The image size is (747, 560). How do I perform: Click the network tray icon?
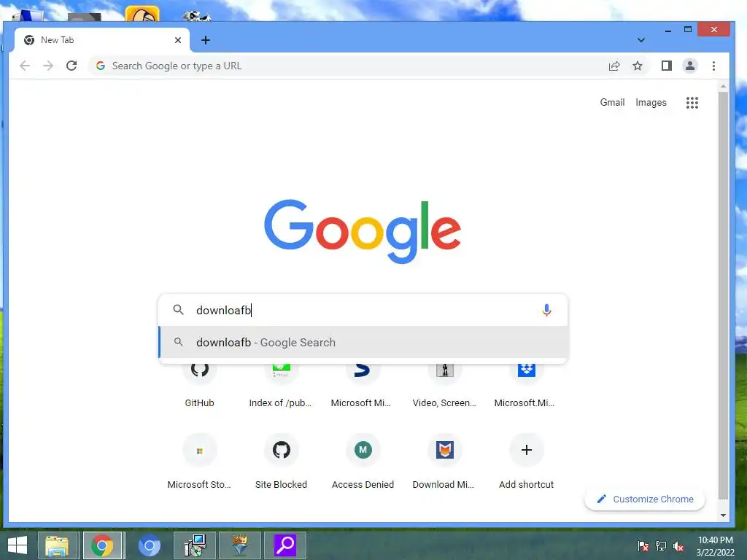click(661, 546)
